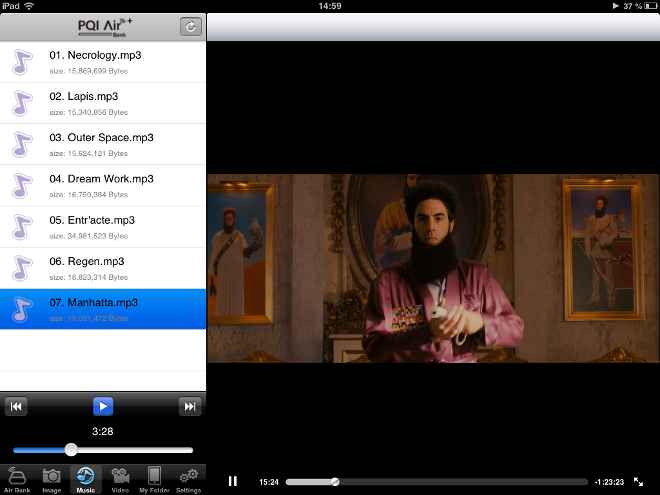Switch to the Video tab

pos(120,480)
